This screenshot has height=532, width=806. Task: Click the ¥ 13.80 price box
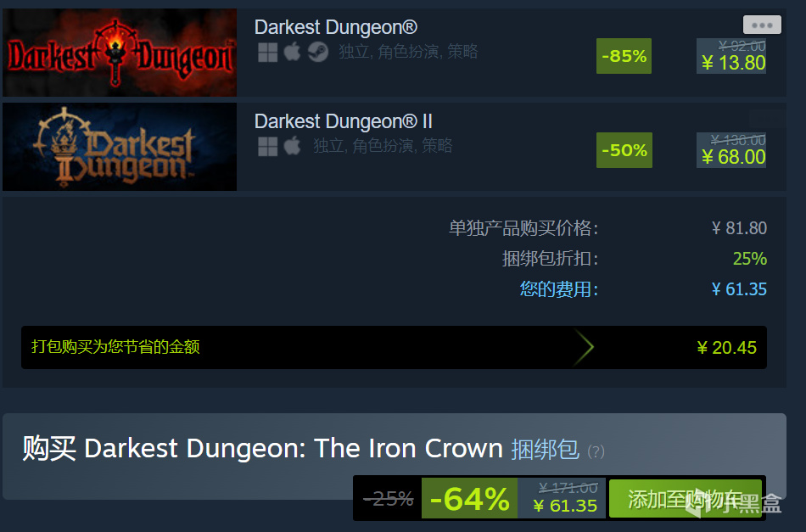coord(731,56)
